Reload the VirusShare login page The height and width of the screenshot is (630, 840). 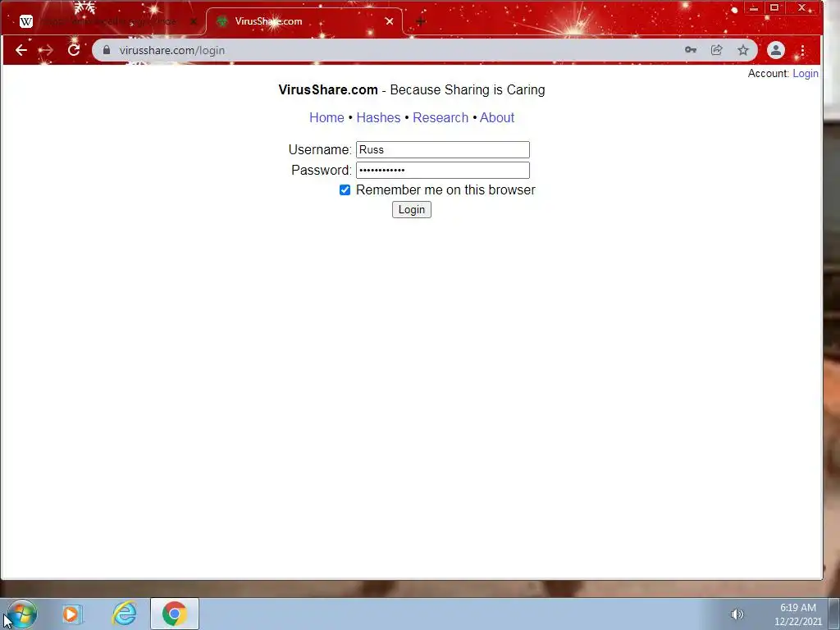tap(74, 50)
